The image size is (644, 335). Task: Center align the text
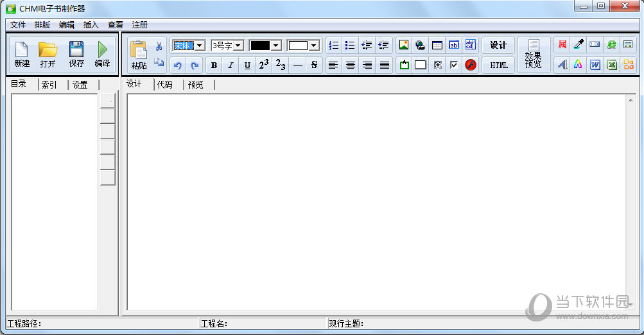pos(351,65)
